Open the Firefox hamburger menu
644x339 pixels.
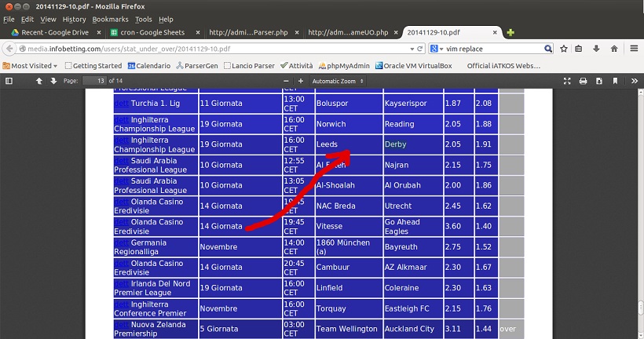coord(634,49)
